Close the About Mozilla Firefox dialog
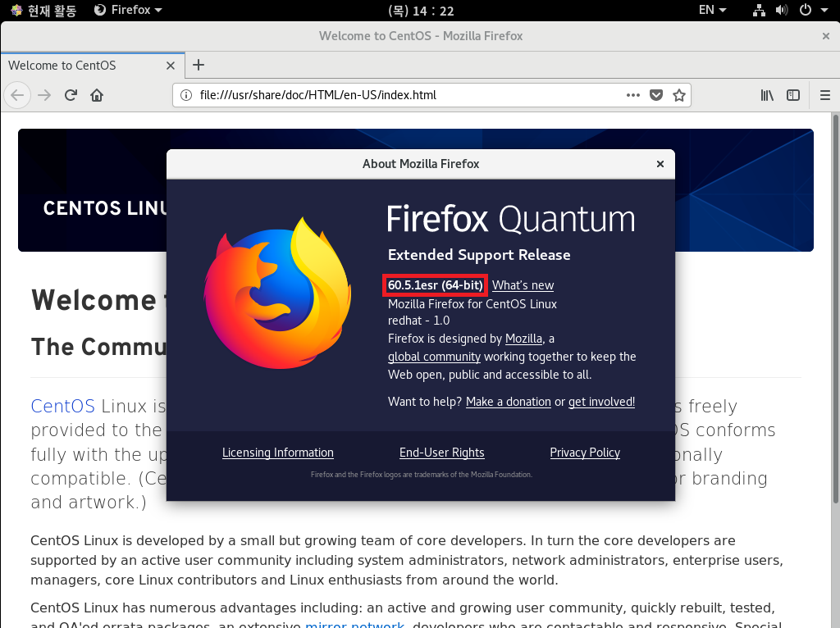840x628 pixels. (660, 164)
